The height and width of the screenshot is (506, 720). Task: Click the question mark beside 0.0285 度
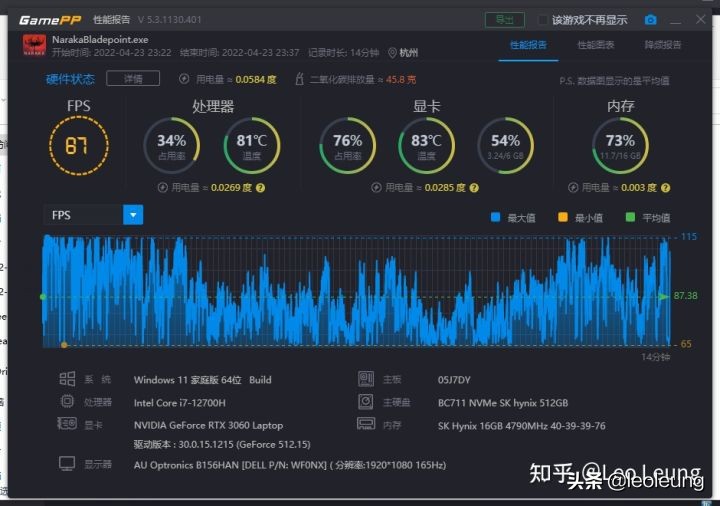point(474,188)
